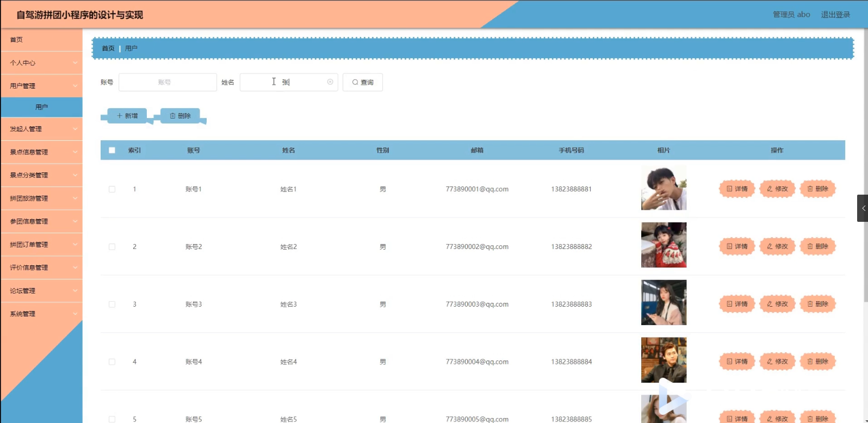Expand the 拼团旅游管理 sidebar menu arrow
The image size is (868, 423).
click(x=75, y=198)
